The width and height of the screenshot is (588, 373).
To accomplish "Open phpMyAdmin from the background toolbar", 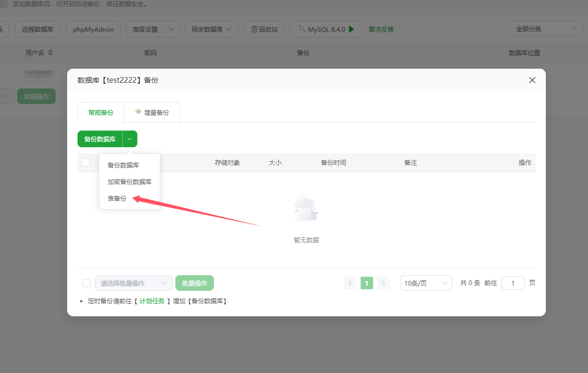I will [93, 29].
